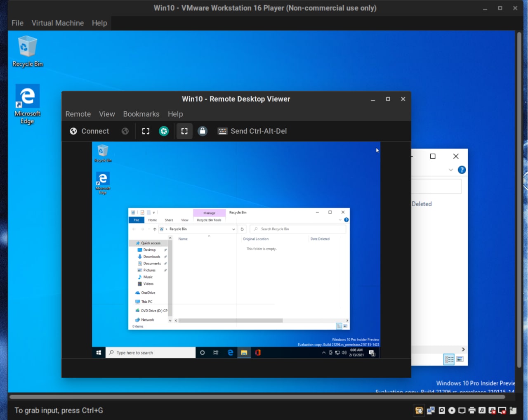Click the greyed-out disconnect globe icon
Viewport: 528px width, 420px height.
pos(125,131)
